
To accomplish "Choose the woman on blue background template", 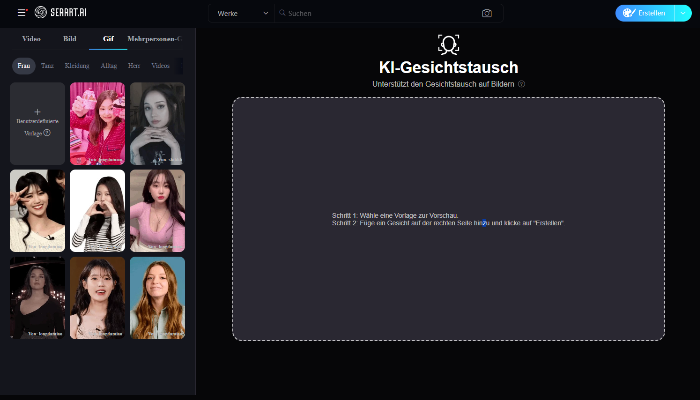I will pos(157,298).
